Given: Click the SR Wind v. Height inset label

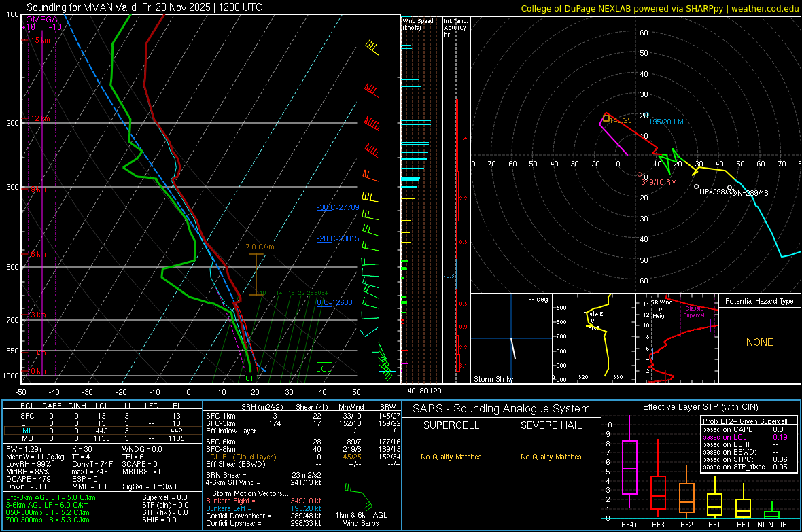Looking at the screenshot, I should click(661, 309).
